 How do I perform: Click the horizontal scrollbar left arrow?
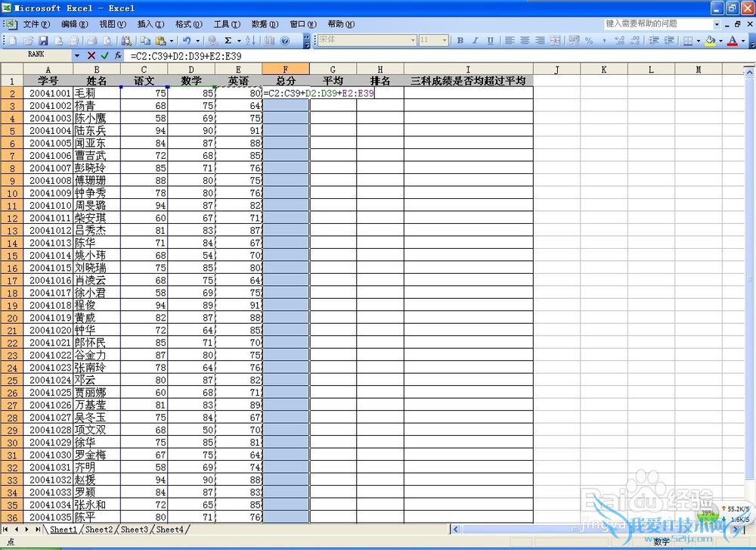click(x=456, y=530)
